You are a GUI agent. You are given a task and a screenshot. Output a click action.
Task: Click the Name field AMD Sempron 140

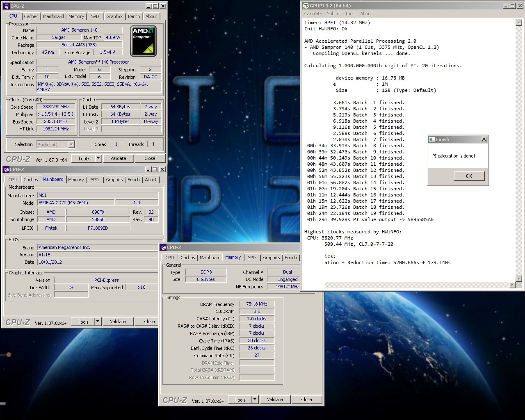click(79, 30)
